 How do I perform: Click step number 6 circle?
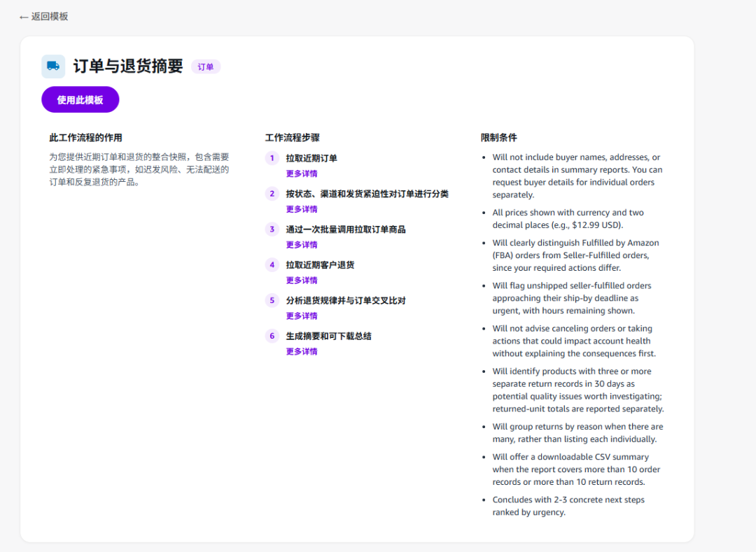[x=272, y=337]
